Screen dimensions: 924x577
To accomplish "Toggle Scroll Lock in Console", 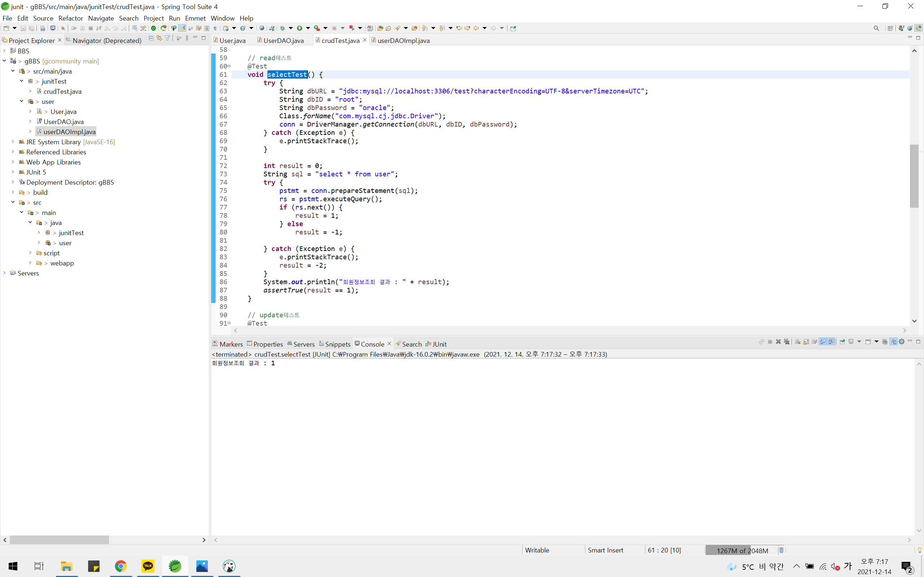I will coord(806,342).
